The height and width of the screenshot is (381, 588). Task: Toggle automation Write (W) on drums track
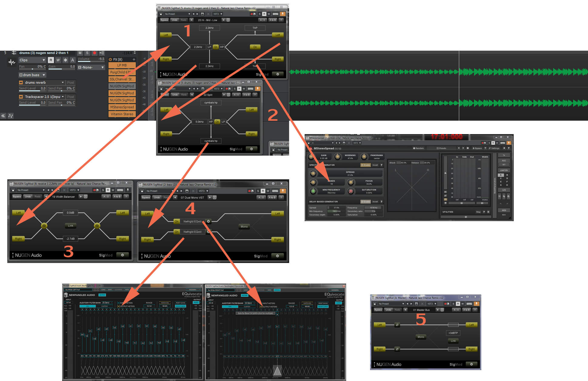58,60
